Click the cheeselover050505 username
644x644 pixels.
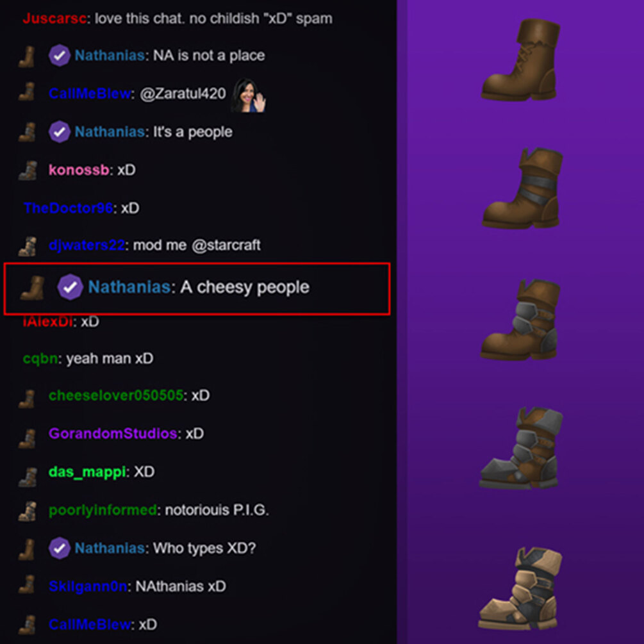(116, 395)
